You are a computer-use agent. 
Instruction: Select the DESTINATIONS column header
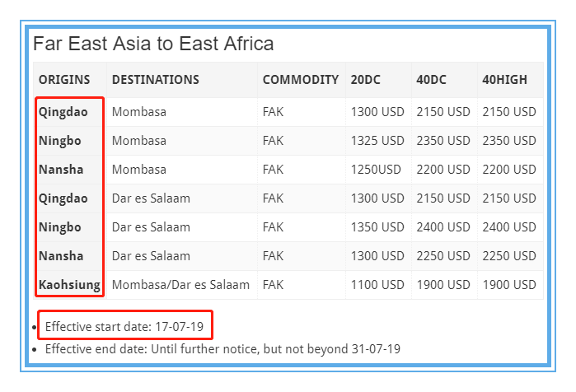tap(155, 80)
